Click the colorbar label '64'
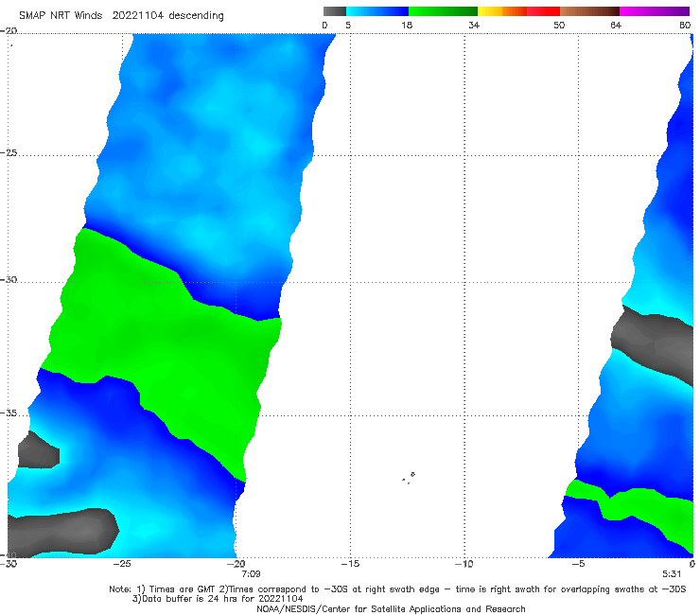700x615 pixels. click(x=616, y=26)
